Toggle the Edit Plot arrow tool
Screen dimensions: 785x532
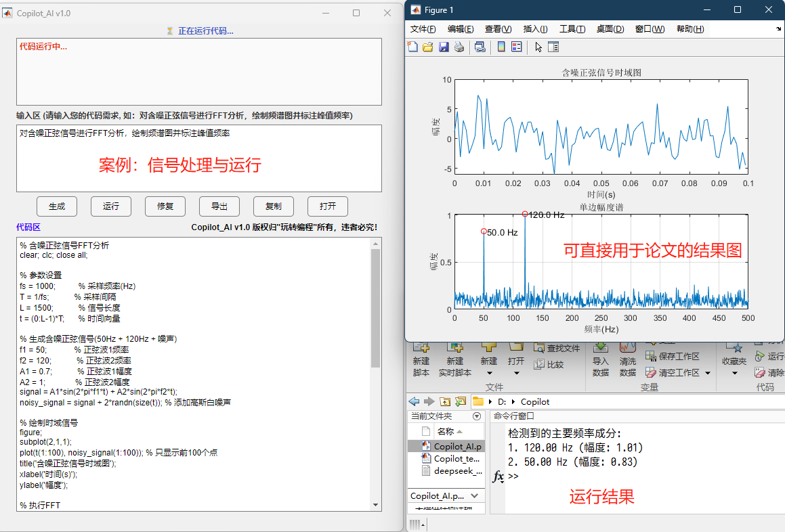point(538,47)
